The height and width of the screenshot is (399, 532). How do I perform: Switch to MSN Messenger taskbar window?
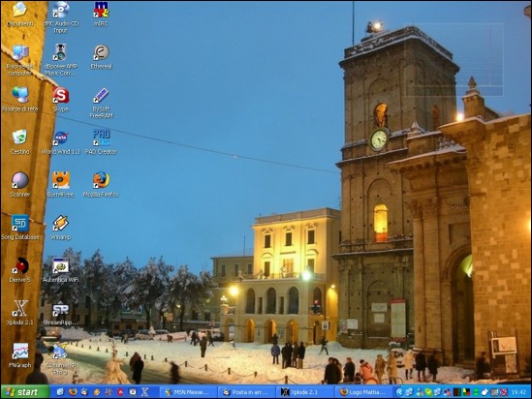[x=188, y=392]
